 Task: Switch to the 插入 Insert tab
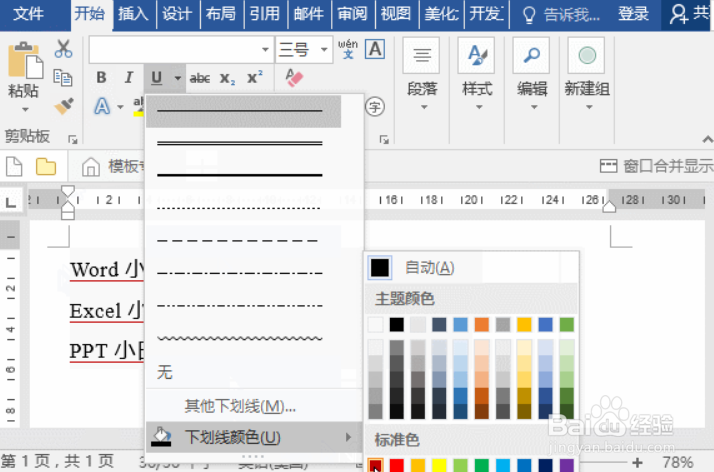(x=133, y=14)
